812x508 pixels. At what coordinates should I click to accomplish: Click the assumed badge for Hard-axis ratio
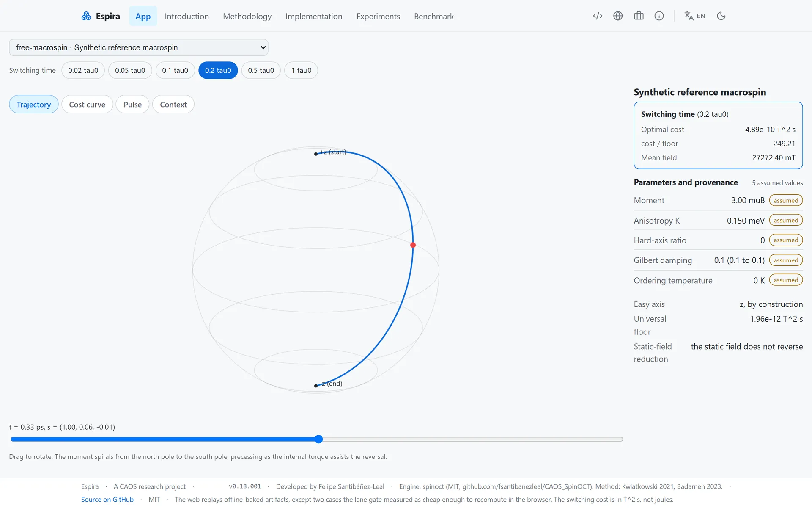(786, 240)
